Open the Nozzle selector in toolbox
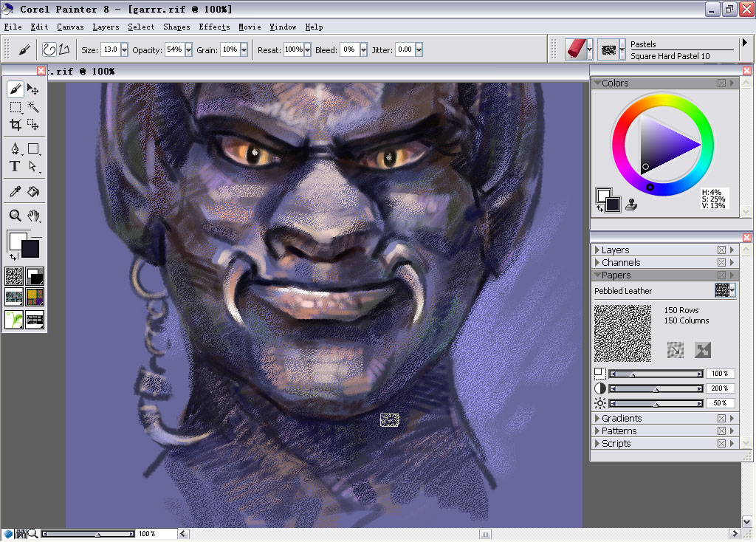Viewport: 756px width, 542px height. point(14,319)
